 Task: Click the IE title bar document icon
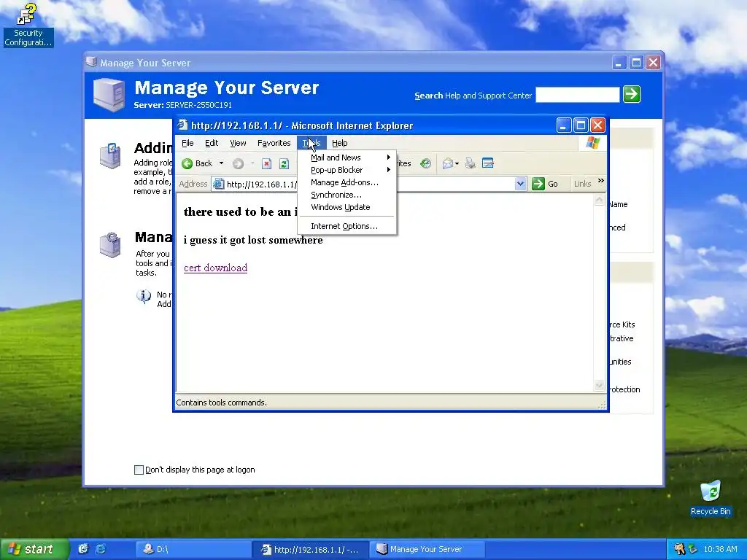pos(182,125)
